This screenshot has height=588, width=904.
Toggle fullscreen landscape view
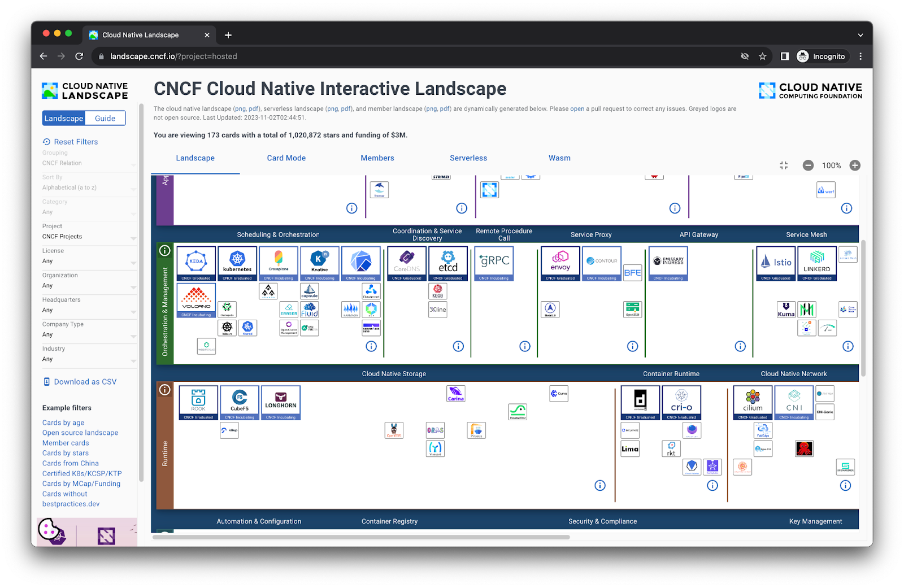784,165
